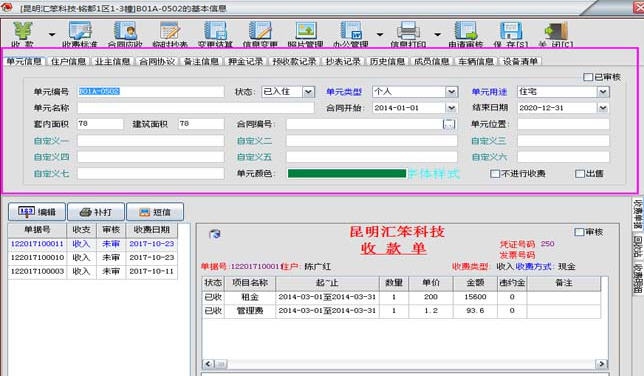Click the 单元名称 input field
Screen dimensions: 644x376
tap(196, 108)
